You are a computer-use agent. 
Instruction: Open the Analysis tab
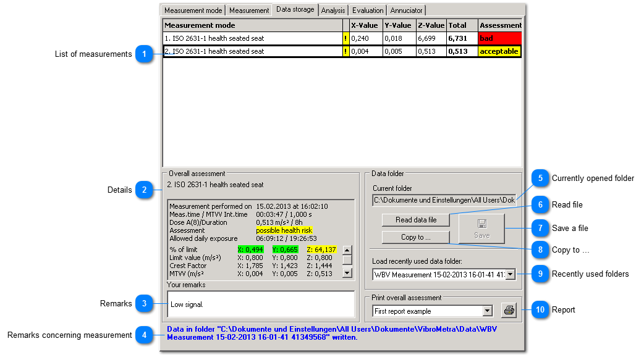(x=333, y=10)
